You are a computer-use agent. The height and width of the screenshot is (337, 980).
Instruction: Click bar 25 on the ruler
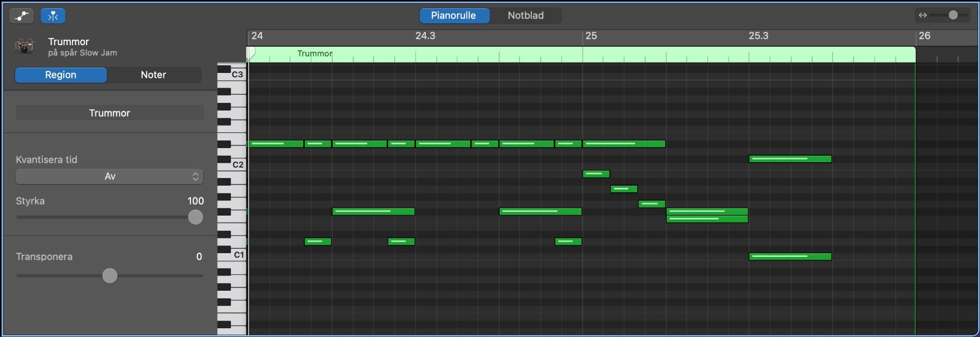[591, 36]
